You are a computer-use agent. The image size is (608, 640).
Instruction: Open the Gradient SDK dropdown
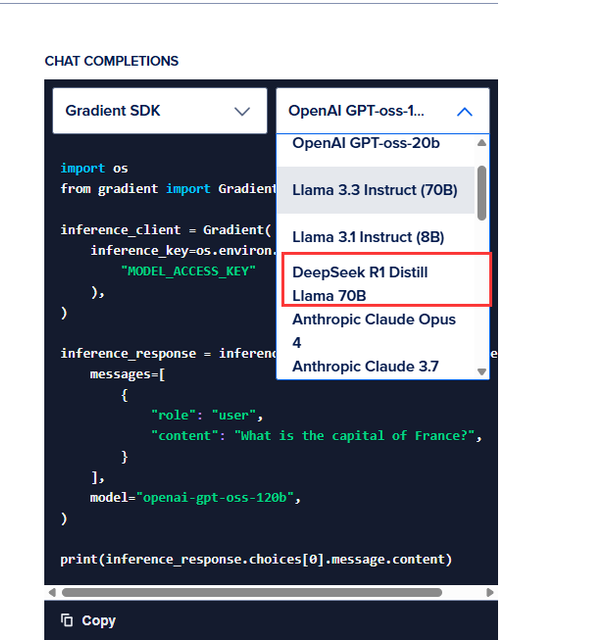160,111
